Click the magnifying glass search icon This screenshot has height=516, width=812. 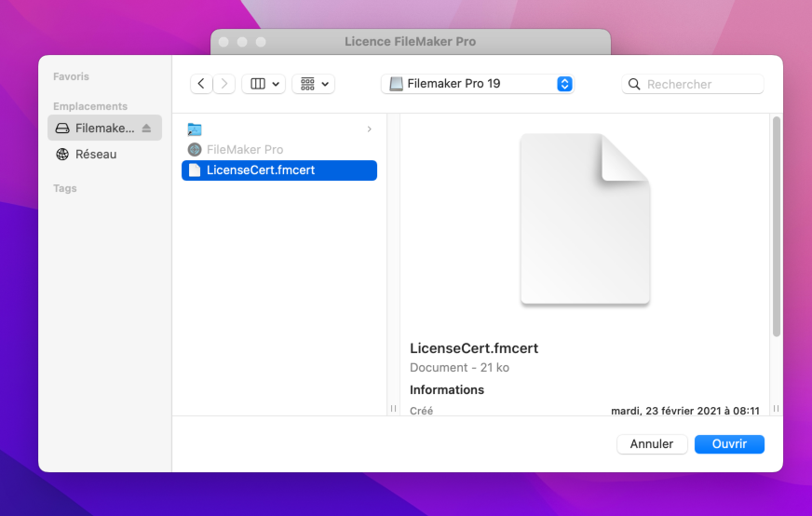[634, 84]
